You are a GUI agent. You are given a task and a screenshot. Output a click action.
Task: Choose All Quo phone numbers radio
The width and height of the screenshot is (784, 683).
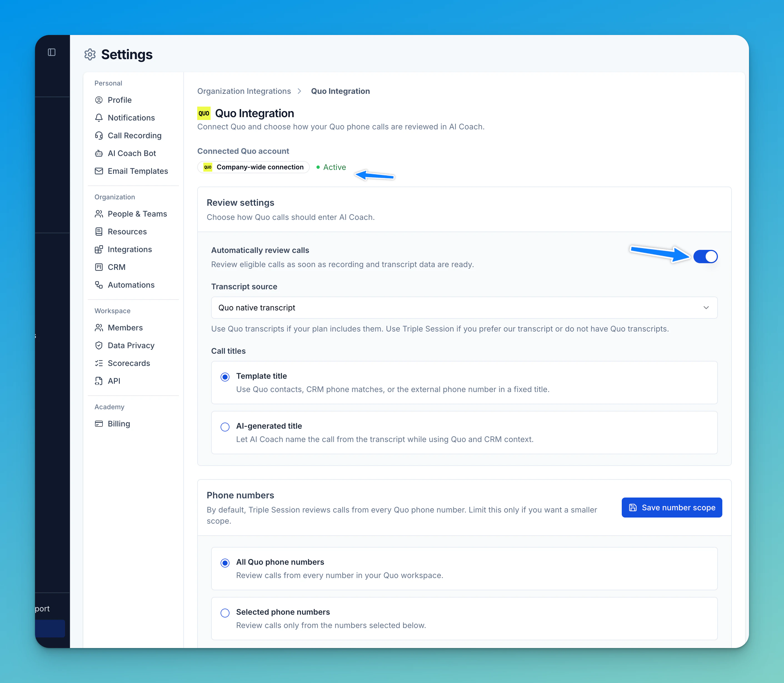(x=225, y=563)
